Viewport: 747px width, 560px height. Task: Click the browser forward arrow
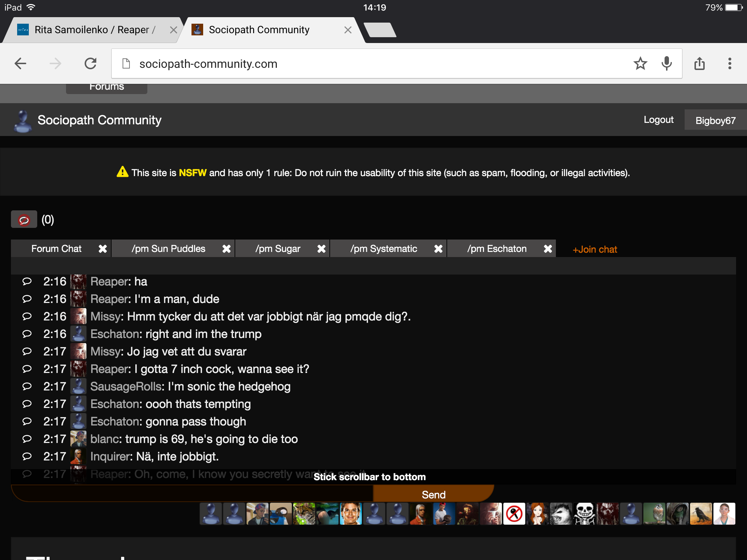point(55,64)
